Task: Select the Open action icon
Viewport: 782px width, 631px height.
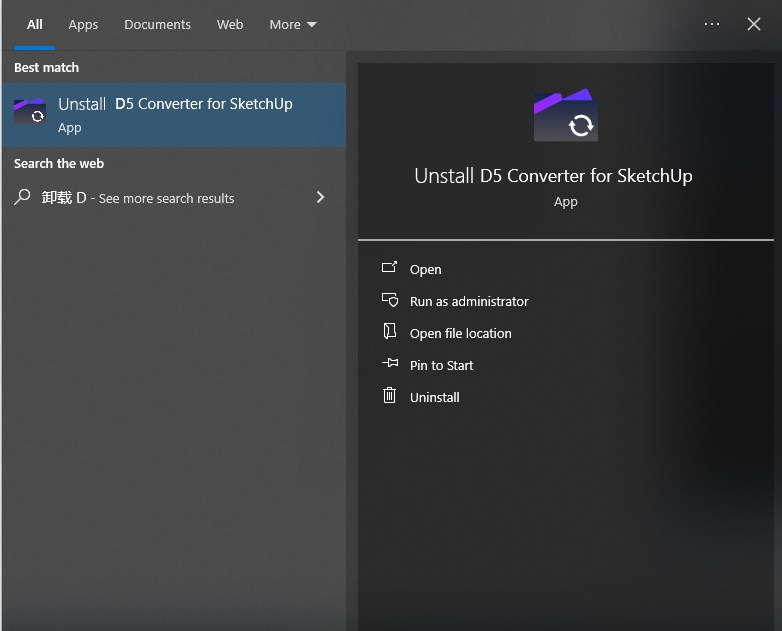Action: [x=389, y=268]
